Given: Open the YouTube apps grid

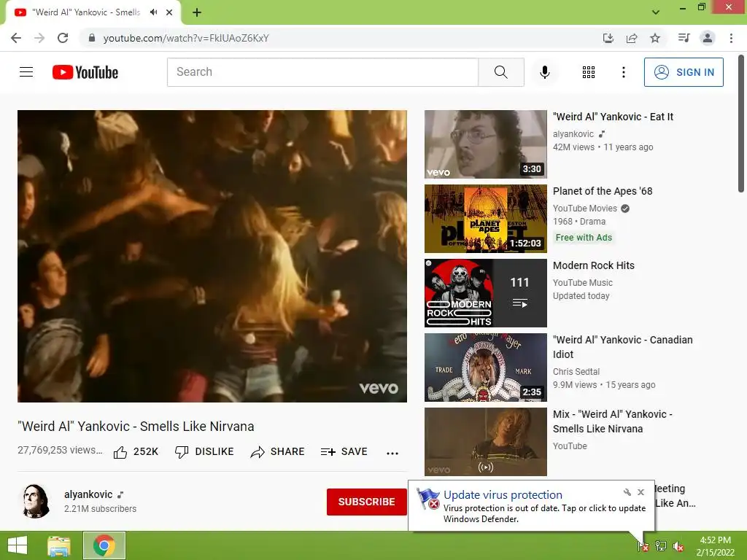Looking at the screenshot, I should (589, 72).
